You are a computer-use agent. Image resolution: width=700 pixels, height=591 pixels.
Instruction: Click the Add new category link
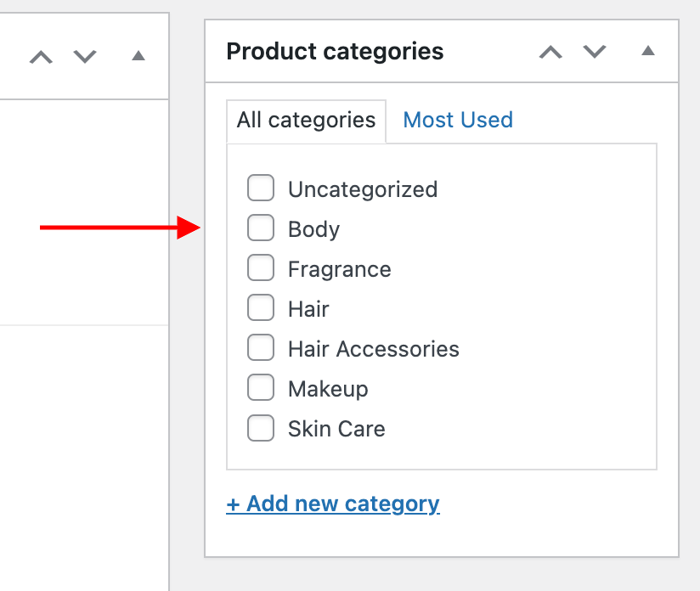pyautogui.click(x=333, y=504)
